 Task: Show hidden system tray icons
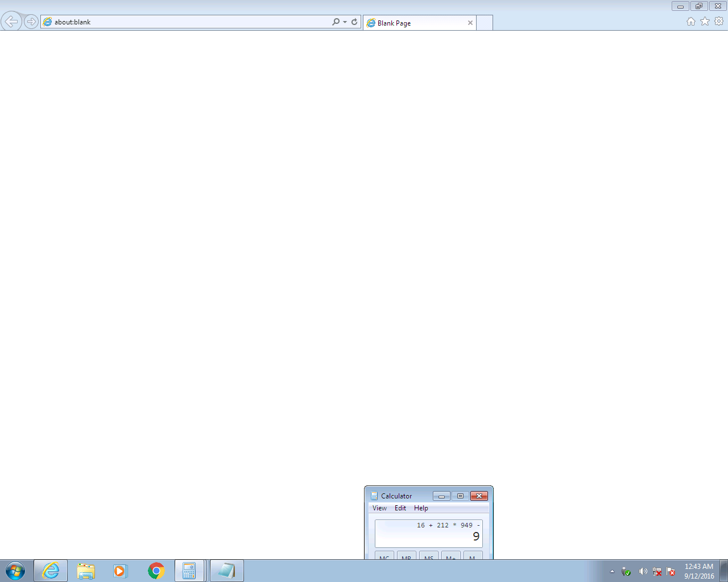[x=612, y=571]
